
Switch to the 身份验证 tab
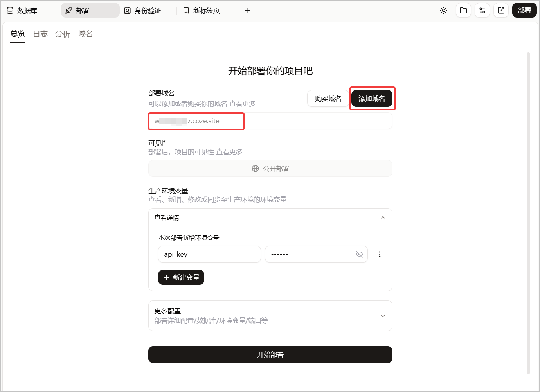click(143, 11)
